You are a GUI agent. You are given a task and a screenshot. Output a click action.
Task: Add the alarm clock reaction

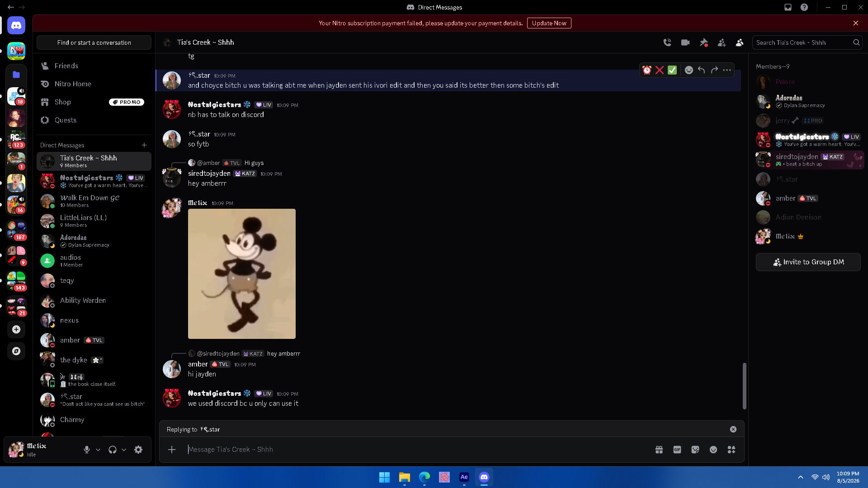(x=647, y=70)
